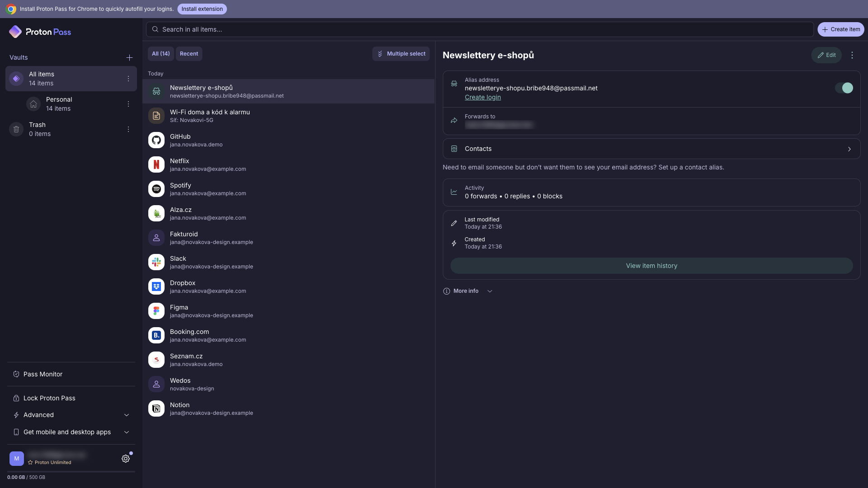The image size is (868, 488).
Task: Open the Trash vault
Action: [71, 129]
